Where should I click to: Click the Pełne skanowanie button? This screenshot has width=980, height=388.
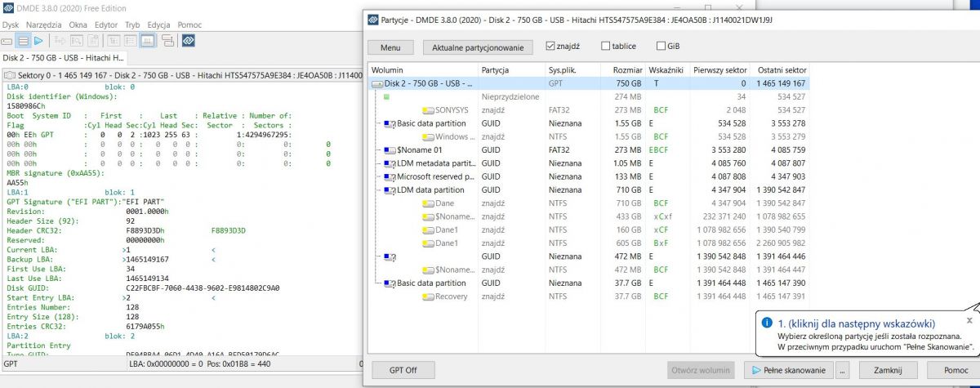click(789, 370)
